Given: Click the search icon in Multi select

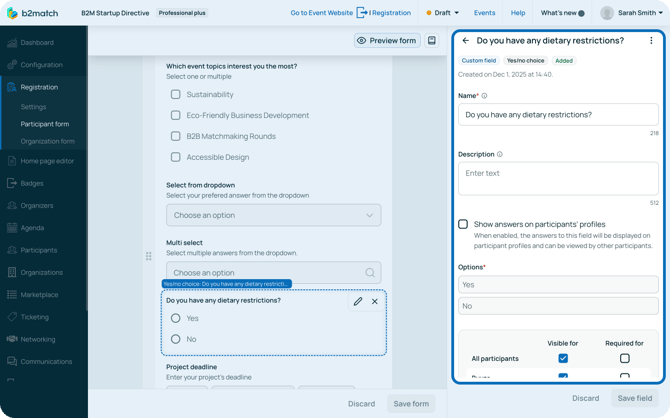Looking at the screenshot, I should (370, 273).
